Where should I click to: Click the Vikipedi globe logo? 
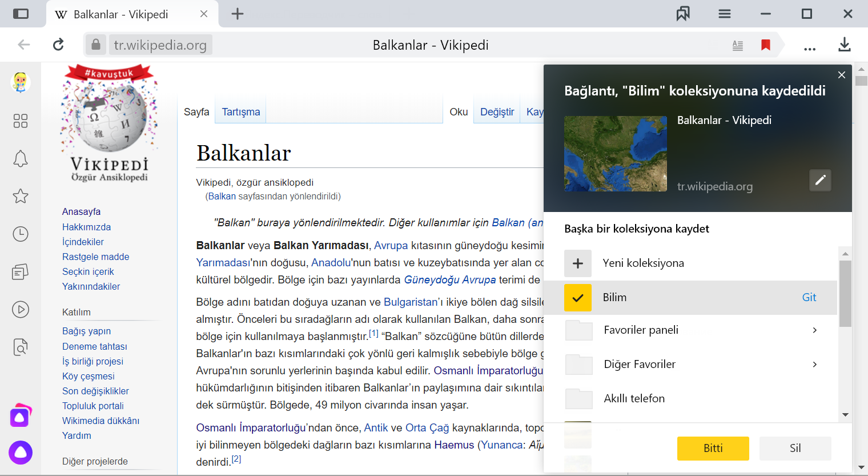pyautogui.click(x=109, y=123)
